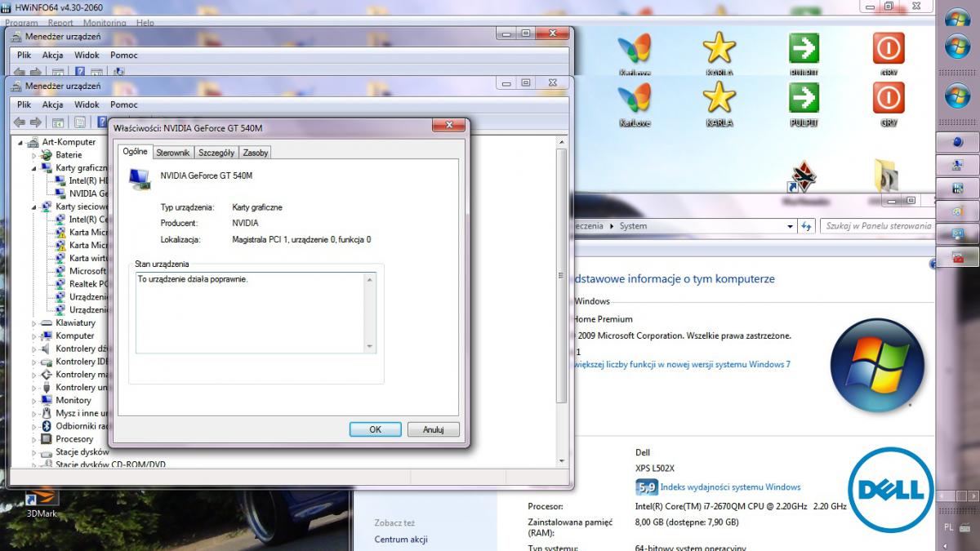The width and height of the screenshot is (980, 551).
Task: Expand the Kontrolery ma tree node
Action: 35,375
